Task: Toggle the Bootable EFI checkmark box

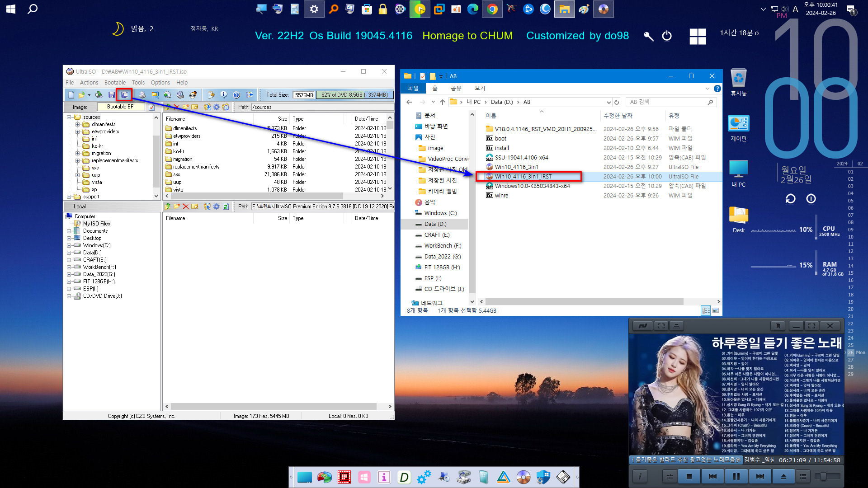Action: point(151,107)
